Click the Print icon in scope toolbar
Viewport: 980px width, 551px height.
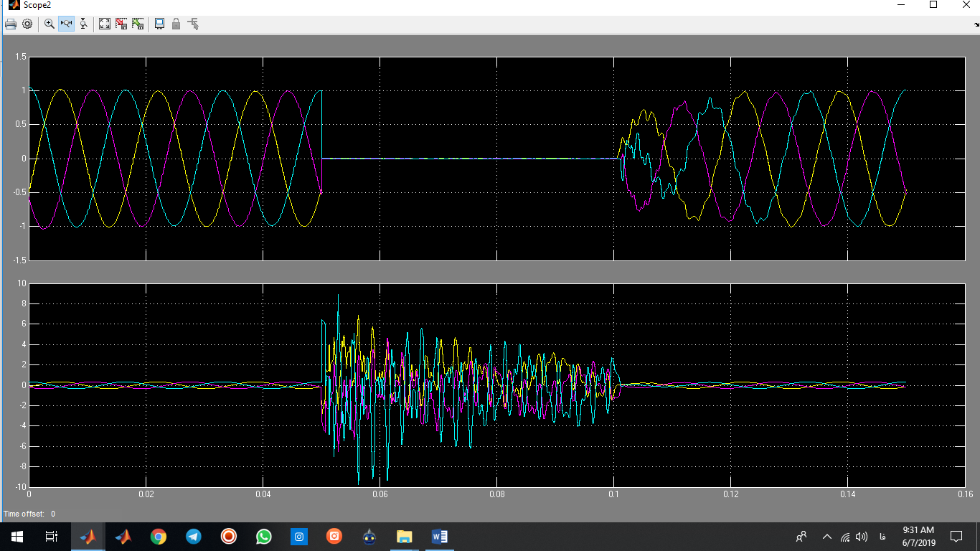[x=11, y=24]
